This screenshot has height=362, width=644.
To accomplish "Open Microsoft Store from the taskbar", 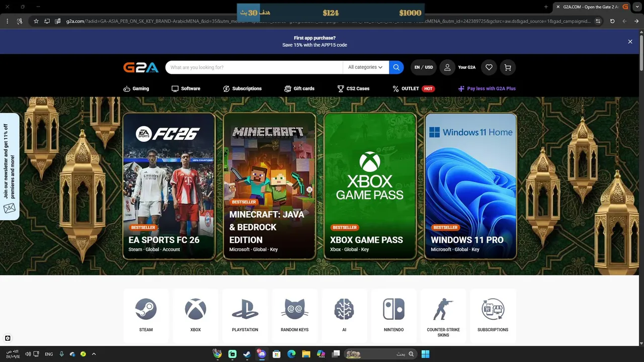I will [276, 354].
